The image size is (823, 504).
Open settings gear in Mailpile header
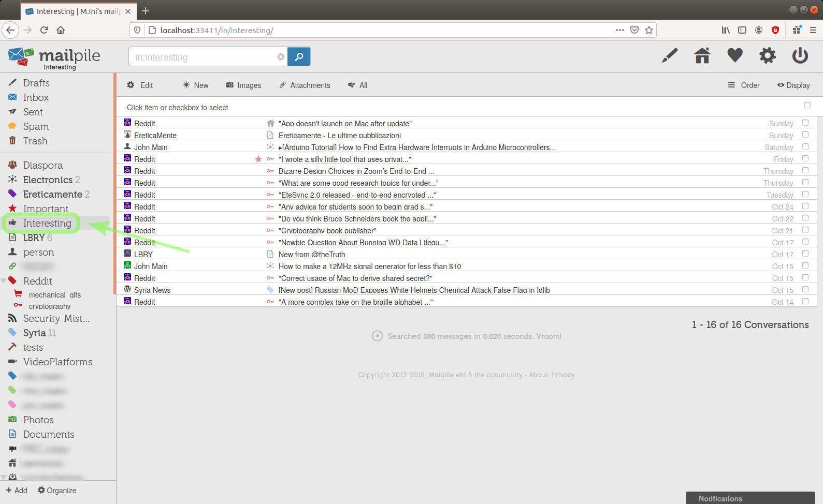pos(768,55)
